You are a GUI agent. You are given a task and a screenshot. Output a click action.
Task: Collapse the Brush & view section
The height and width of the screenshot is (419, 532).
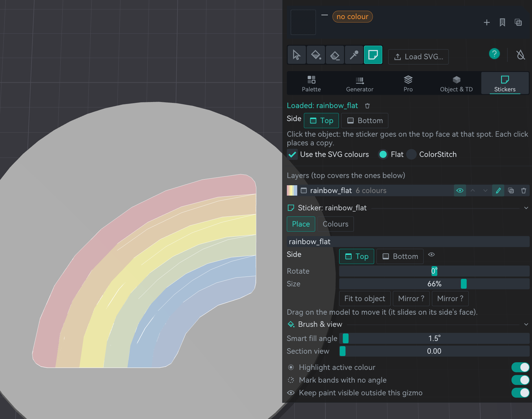point(526,325)
